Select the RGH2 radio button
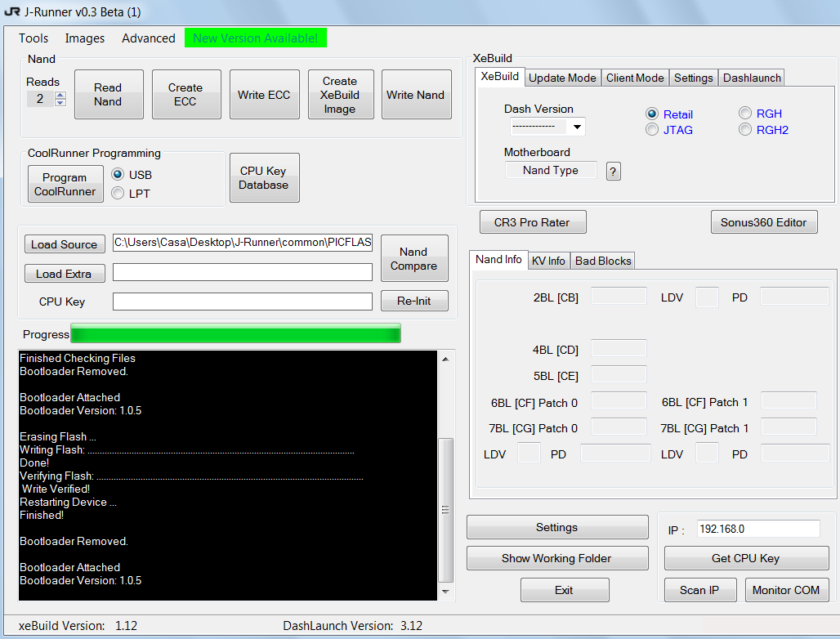840x639 pixels. 745,130
